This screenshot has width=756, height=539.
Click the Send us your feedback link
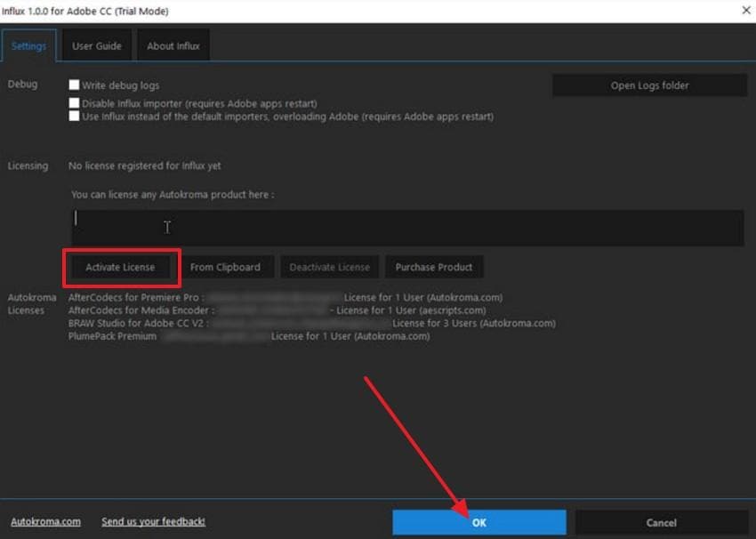click(152, 521)
